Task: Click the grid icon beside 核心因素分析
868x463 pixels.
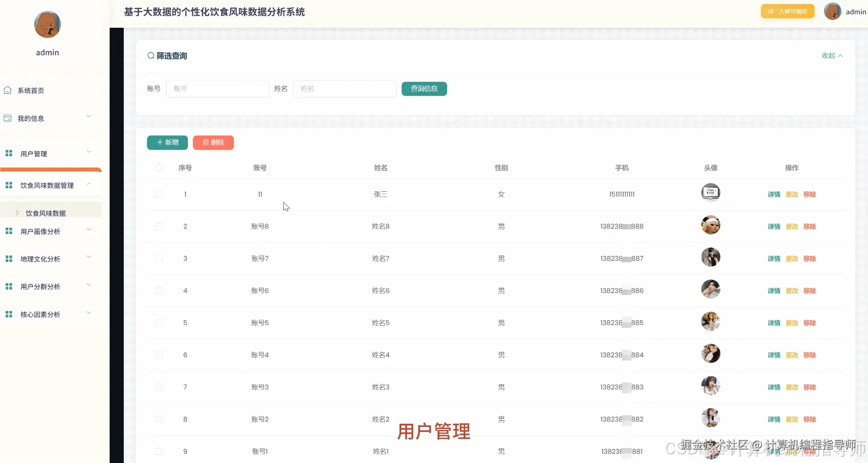Action: tap(9, 314)
